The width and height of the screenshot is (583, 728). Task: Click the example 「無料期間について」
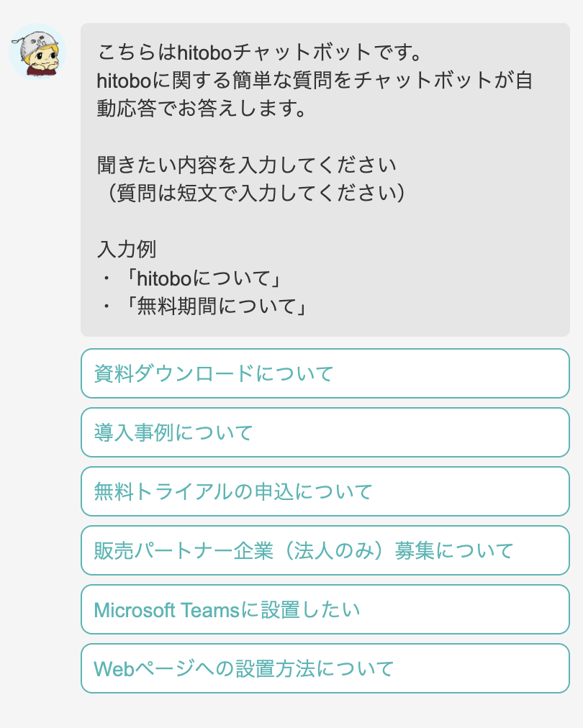click(216, 306)
